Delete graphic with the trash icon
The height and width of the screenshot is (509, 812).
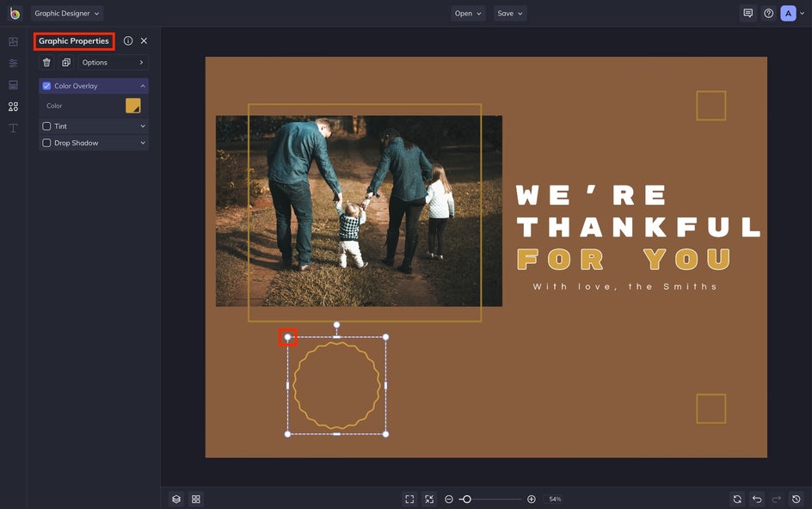[46, 63]
